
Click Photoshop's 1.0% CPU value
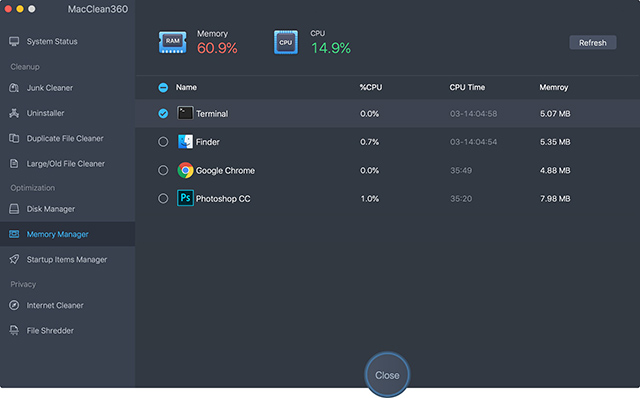(369, 199)
